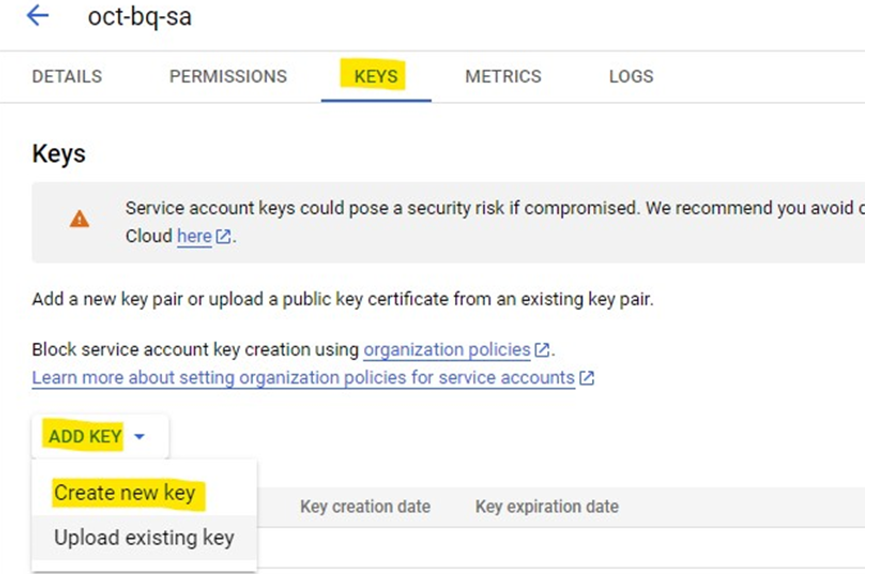Click external-link icon after the Learn more link
Screen dimensions: 870x574
587,378
